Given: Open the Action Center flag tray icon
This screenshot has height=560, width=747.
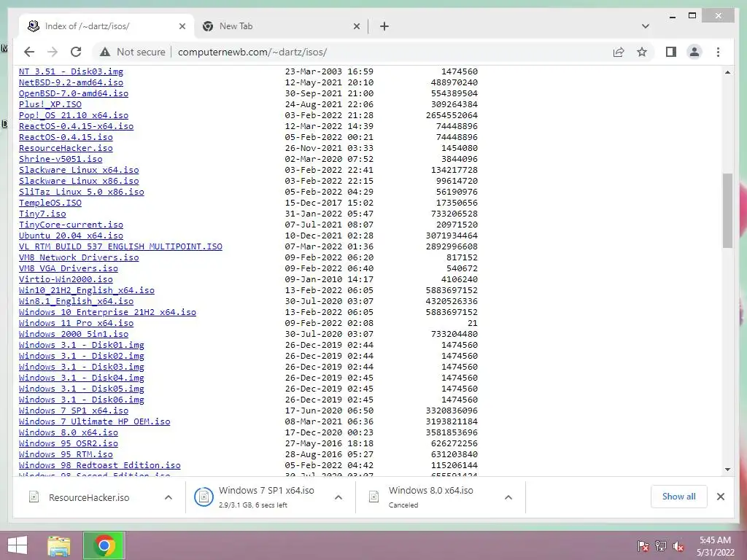Looking at the screenshot, I should [x=643, y=546].
